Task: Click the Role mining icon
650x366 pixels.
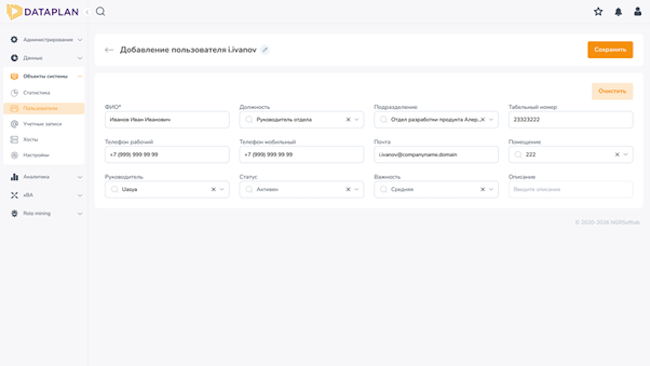Action: coord(14,213)
